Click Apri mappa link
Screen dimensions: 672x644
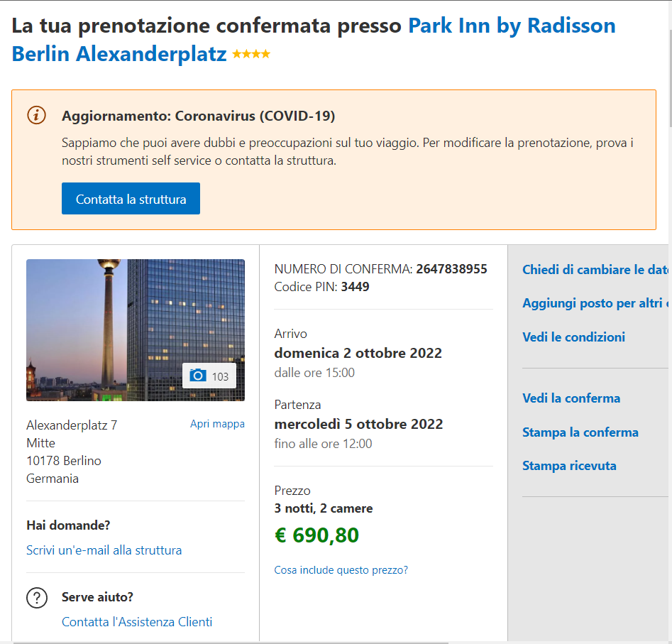tap(217, 424)
